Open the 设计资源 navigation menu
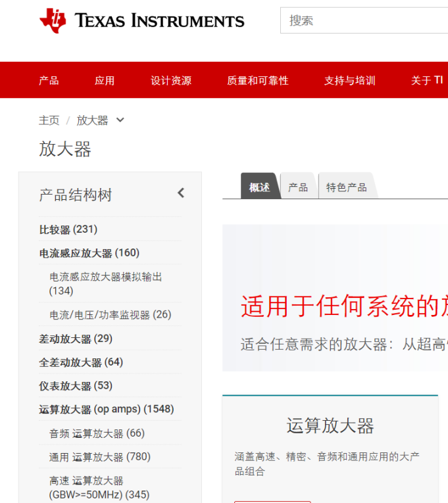Screen dimensions: 448x503 click(171, 80)
